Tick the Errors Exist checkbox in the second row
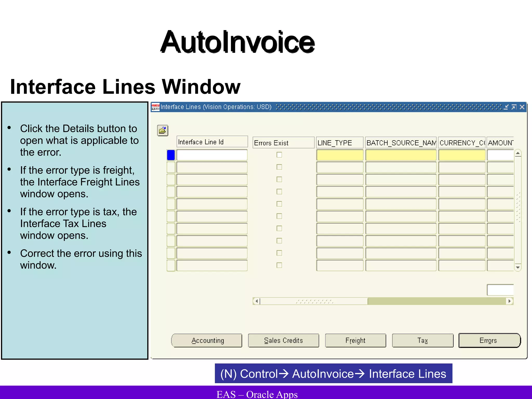The height and width of the screenshot is (399, 532). 279,167
